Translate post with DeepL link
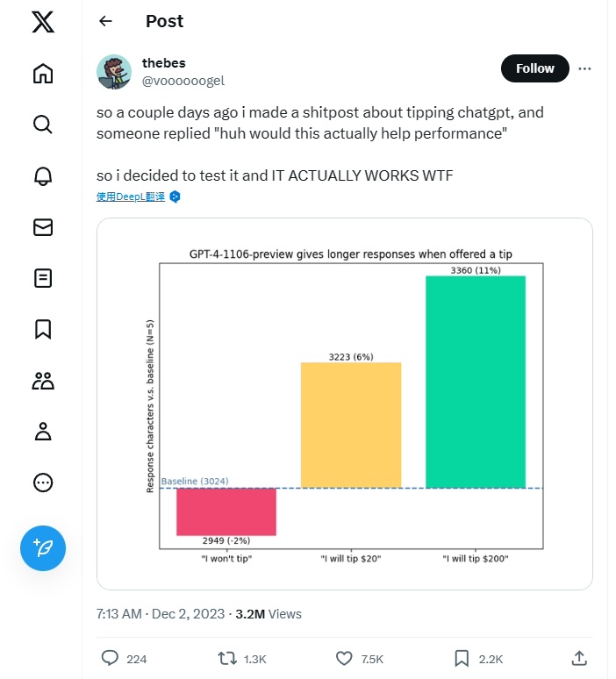Screen dimensions: 616x679 point(131,197)
